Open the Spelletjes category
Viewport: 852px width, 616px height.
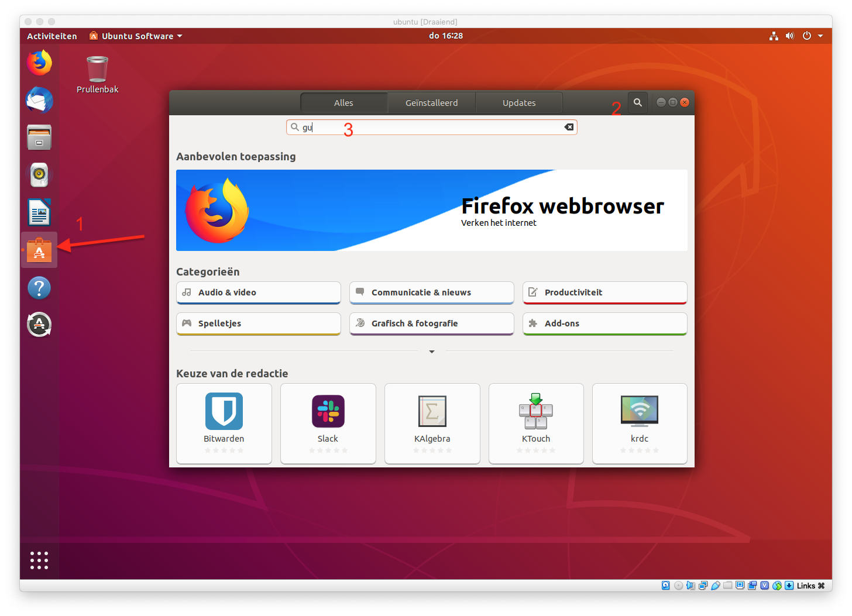258,324
